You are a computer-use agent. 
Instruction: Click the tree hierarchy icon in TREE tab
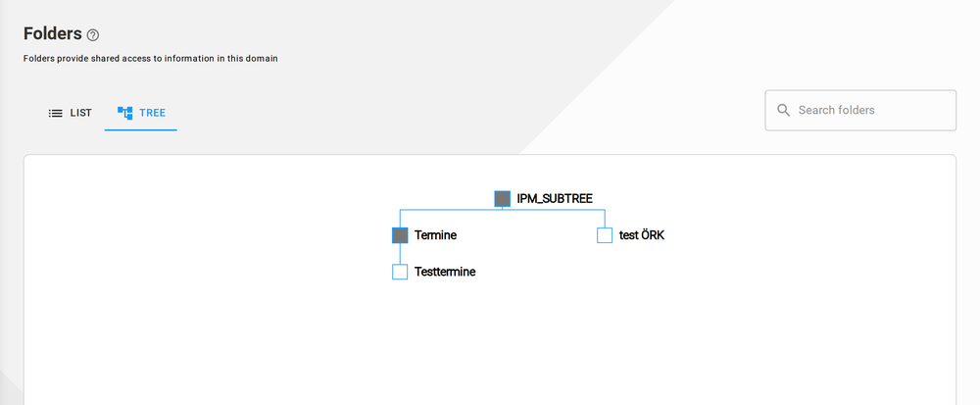(x=125, y=113)
